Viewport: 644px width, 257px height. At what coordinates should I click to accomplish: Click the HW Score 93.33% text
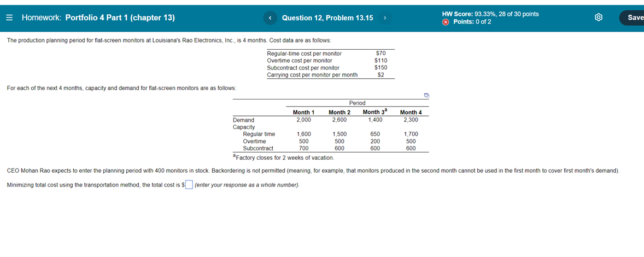click(490, 14)
